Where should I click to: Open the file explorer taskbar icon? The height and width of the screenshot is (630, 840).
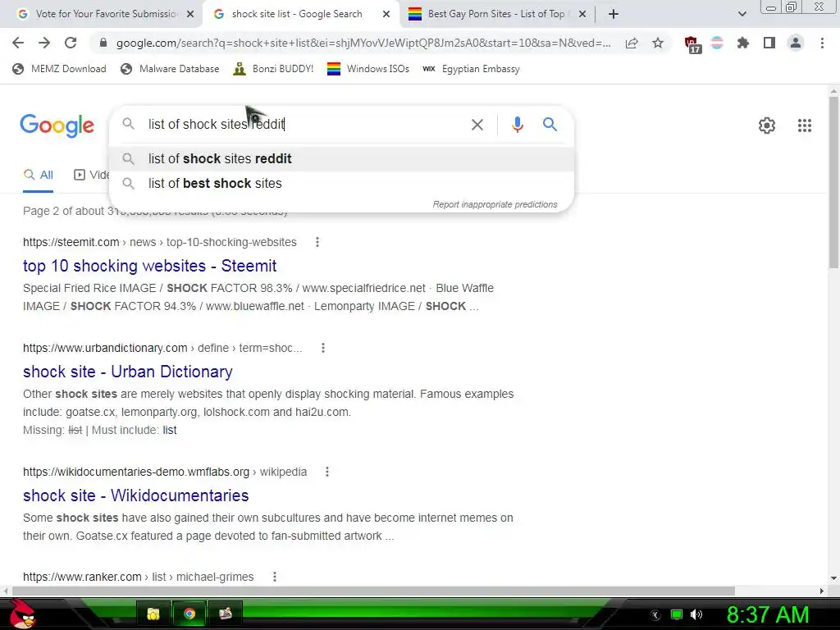pos(153,614)
